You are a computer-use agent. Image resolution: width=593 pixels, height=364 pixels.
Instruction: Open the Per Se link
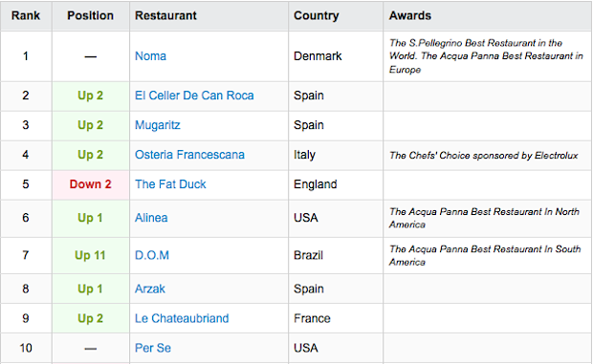tap(153, 348)
